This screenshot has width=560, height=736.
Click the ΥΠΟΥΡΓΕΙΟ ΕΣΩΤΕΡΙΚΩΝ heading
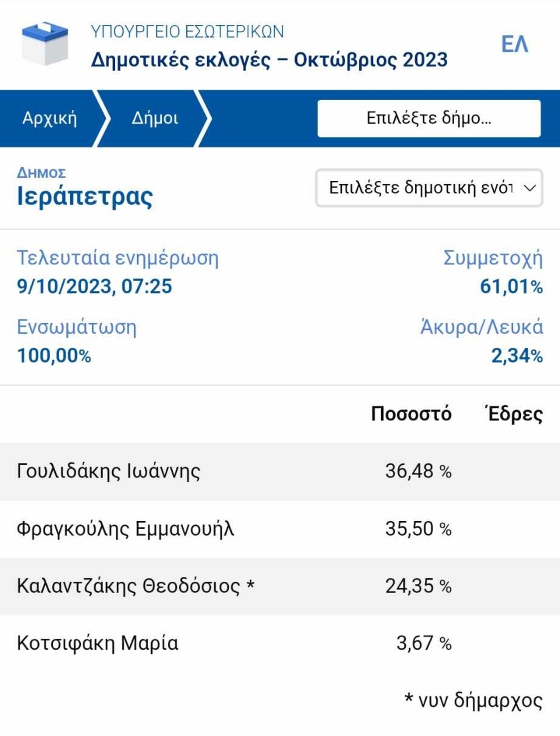click(187, 32)
